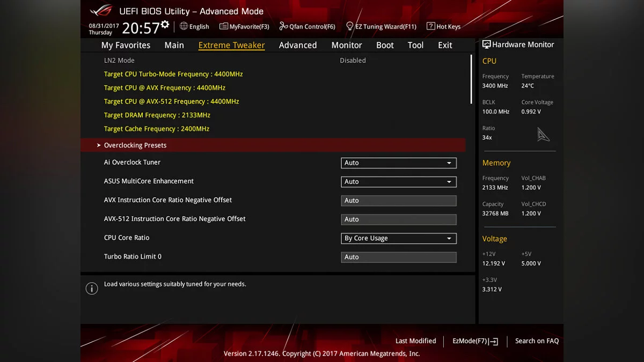The height and width of the screenshot is (362, 644).
Task: Switch to EzMode(F7)
Action: tap(475, 341)
